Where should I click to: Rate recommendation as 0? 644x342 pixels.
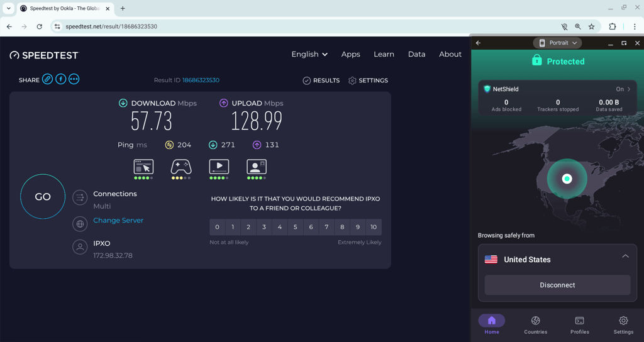coord(217,227)
